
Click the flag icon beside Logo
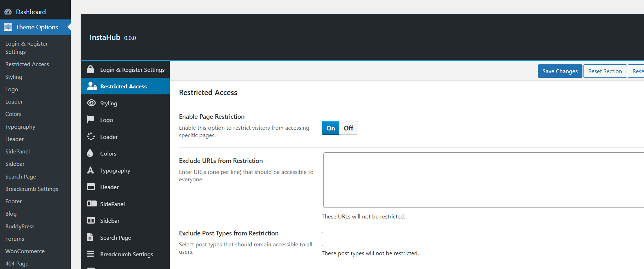click(91, 119)
